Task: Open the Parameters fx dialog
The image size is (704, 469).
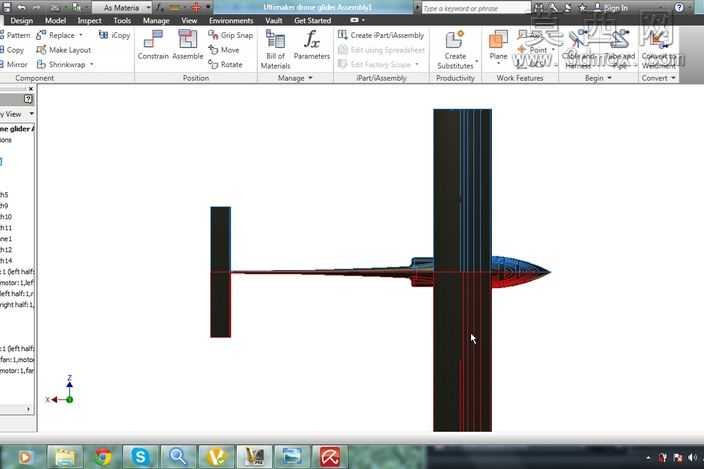Action: point(312,45)
